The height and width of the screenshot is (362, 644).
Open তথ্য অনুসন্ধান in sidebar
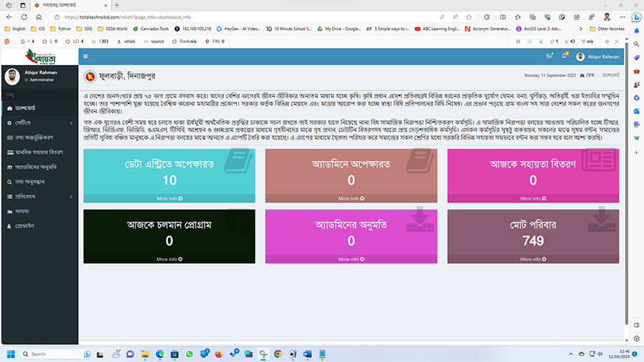pos(39,182)
